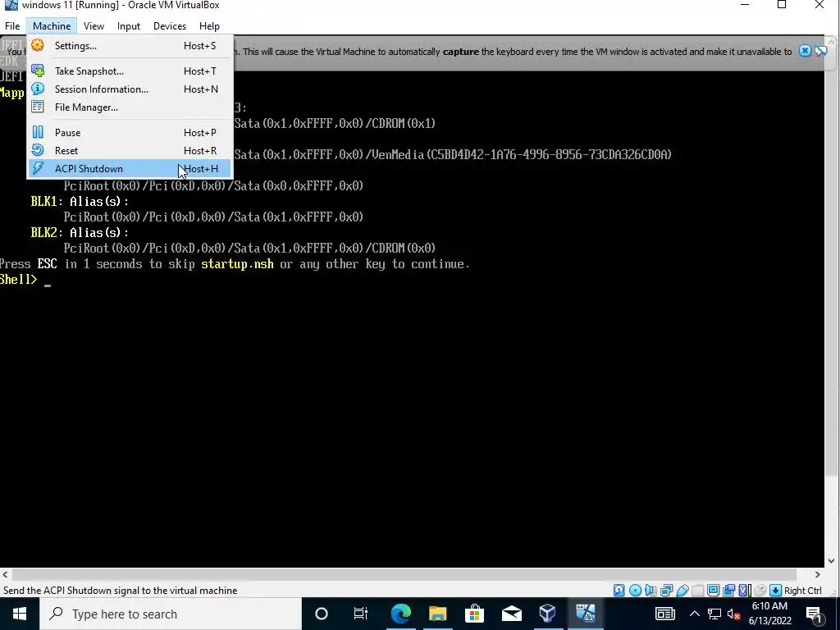This screenshot has height=630, width=840.
Task: Click the status bar ACPI Shutdown hint
Action: click(121, 591)
